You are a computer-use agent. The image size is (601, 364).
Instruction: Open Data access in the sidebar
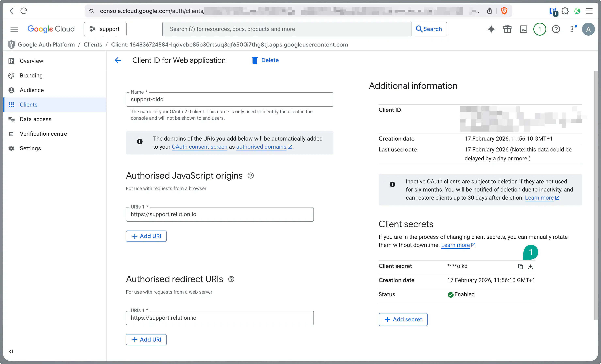click(35, 119)
